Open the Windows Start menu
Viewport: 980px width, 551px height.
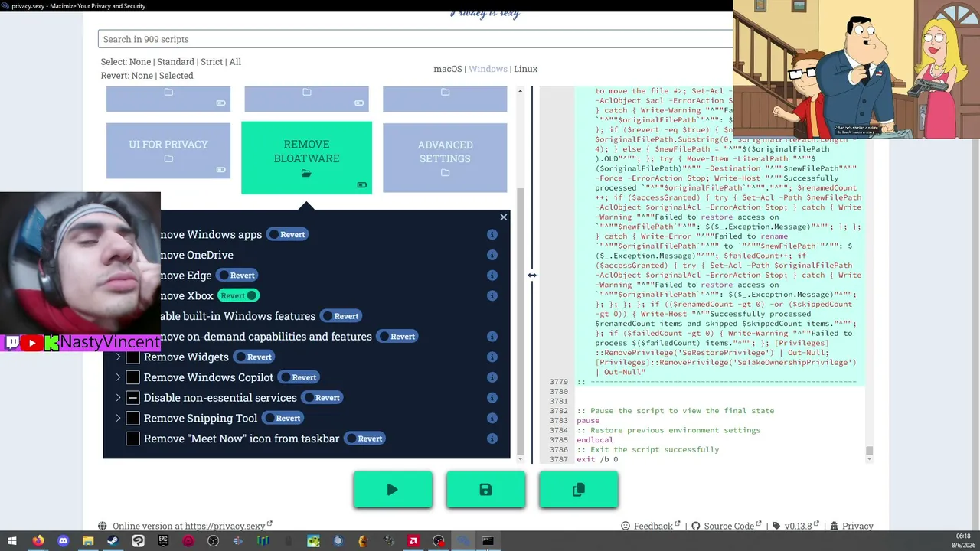pyautogui.click(x=12, y=541)
